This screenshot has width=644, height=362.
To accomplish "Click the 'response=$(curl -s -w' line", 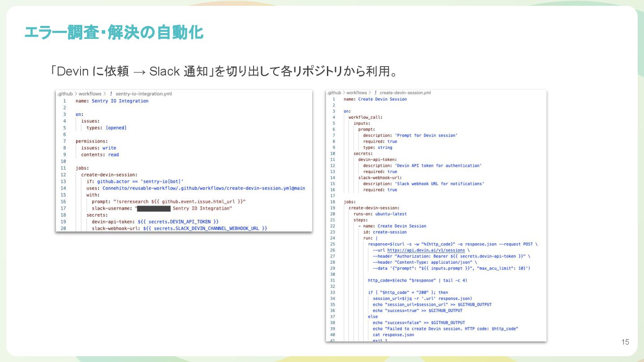I will (x=453, y=244).
